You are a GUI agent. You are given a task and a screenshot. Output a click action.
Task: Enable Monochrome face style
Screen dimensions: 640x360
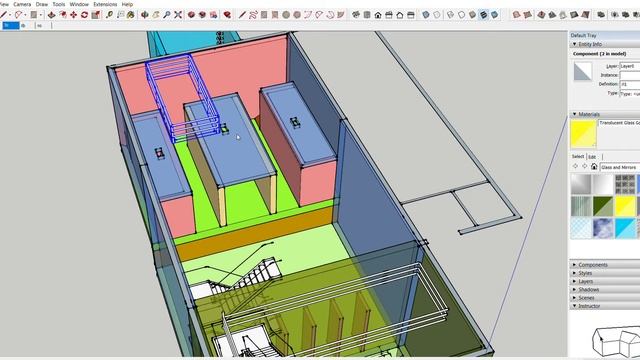point(494,15)
